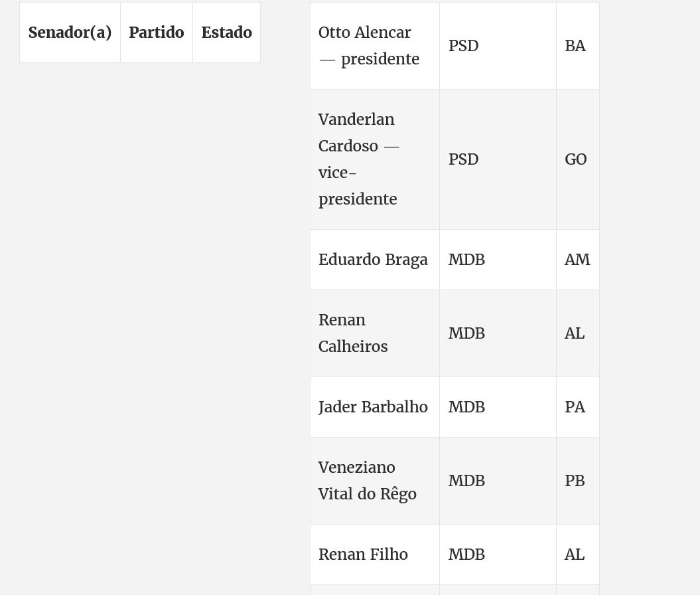Click the BA state cell
700x595 pixels.
coord(578,46)
